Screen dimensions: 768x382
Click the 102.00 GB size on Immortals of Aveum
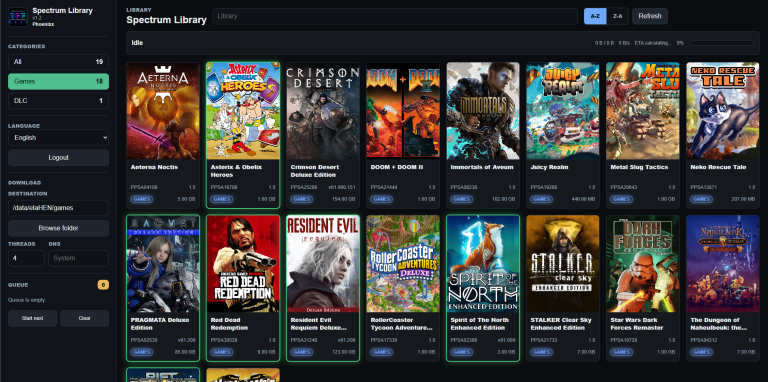tap(504, 199)
